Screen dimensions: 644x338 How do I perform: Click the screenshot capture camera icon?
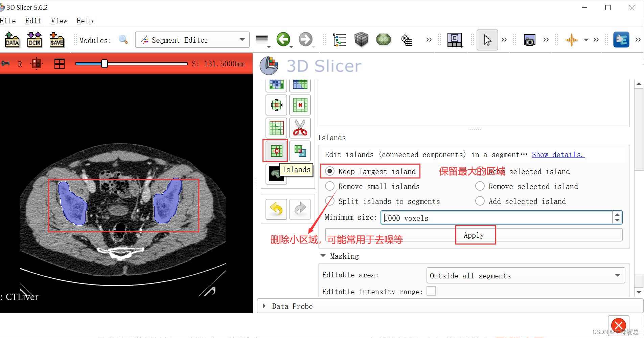[x=529, y=40]
